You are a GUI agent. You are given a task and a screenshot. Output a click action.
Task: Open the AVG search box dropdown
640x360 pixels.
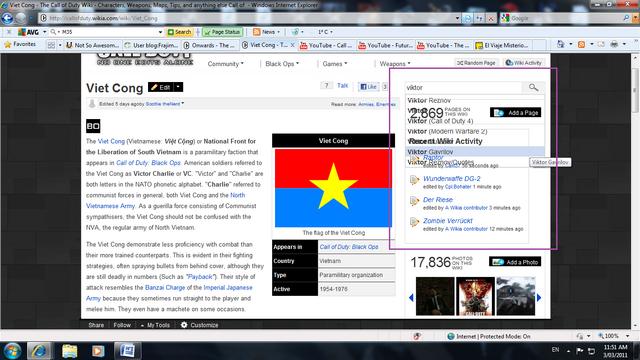[160, 32]
